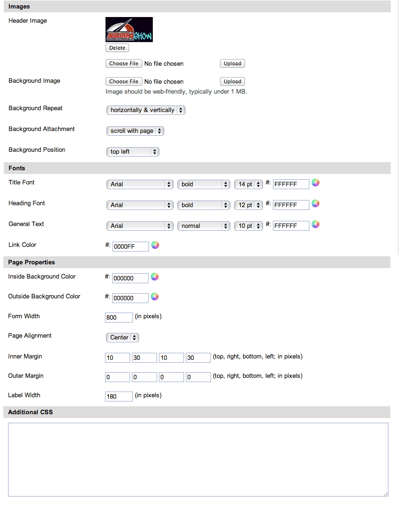Image resolution: width=404 pixels, height=532 pixels.
Task: Open color wheel for Link Color
Action: coord(155,245)
